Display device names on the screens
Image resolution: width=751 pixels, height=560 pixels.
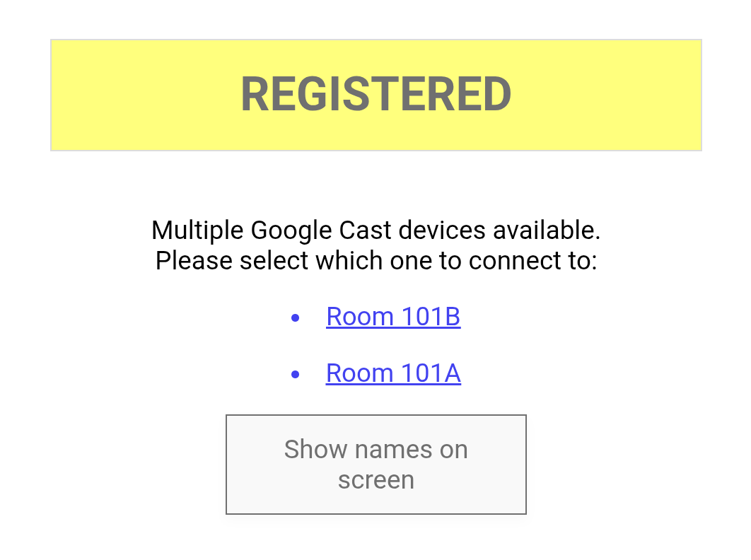click(375, 464)
